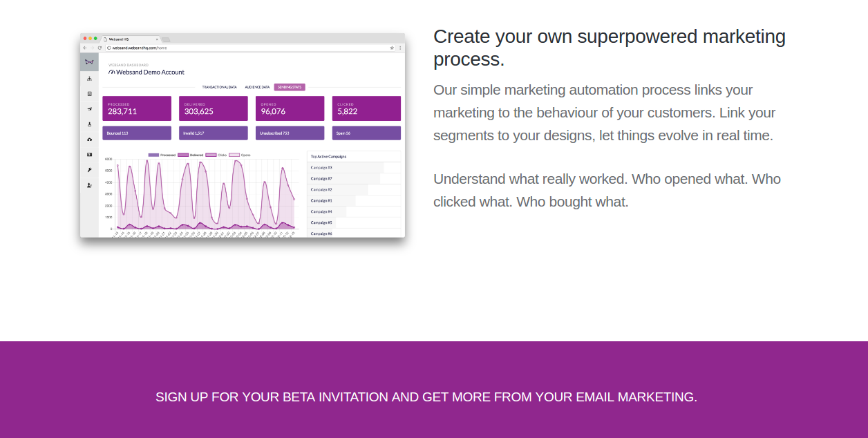Open the wrench settings icon in sidebar
Screen dimensions: 868x438
89,170
